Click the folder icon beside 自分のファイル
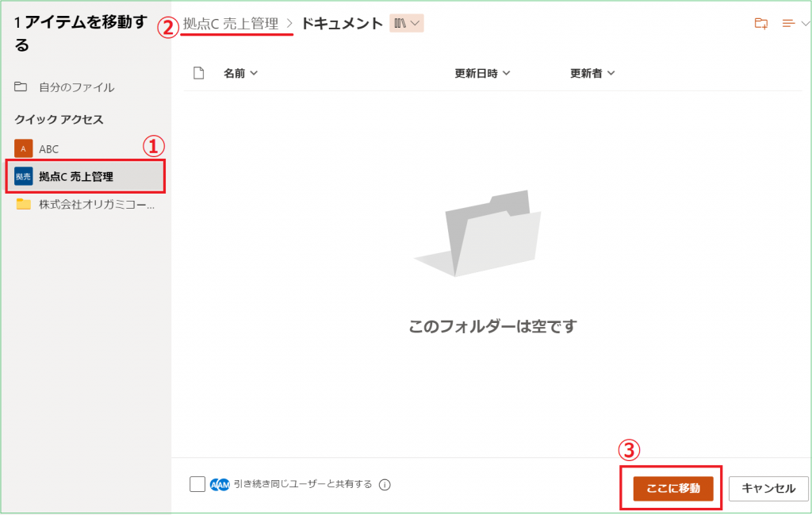 tap(21, 87)
